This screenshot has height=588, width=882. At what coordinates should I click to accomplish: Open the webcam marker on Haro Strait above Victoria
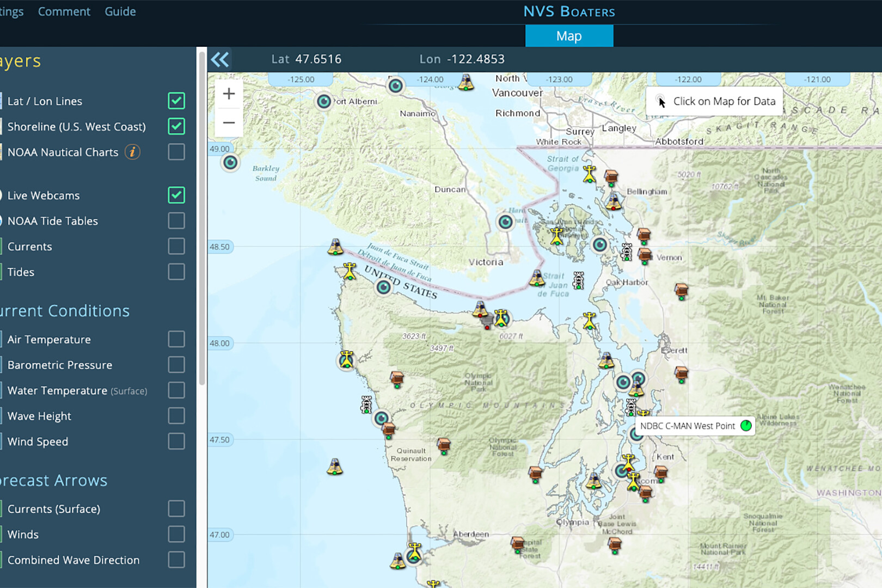(x=506, y=222)
